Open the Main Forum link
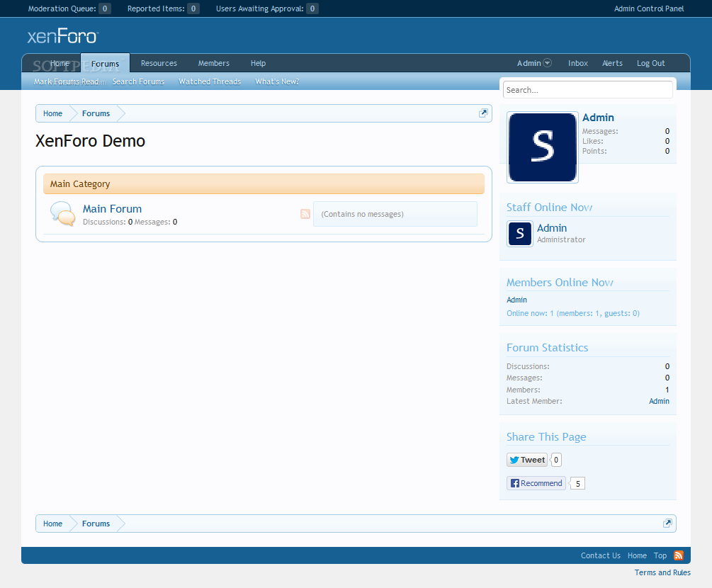712x588 pixels. pyautogui.click(x=112, y=209)
